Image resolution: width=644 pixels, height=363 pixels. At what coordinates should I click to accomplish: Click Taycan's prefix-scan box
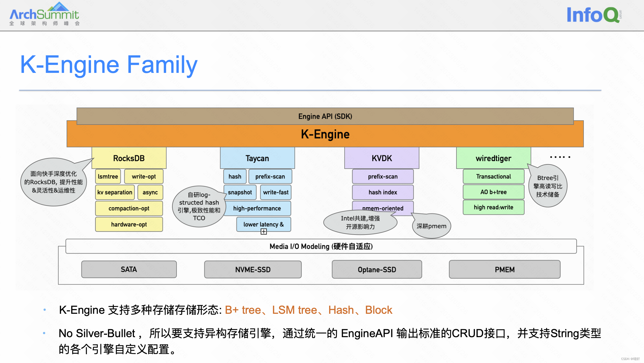tap(270, 177)
